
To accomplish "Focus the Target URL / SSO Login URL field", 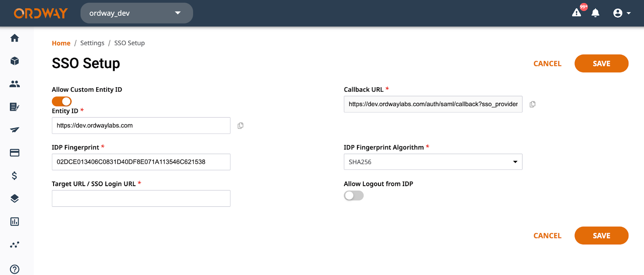I will tap(141, 198).
